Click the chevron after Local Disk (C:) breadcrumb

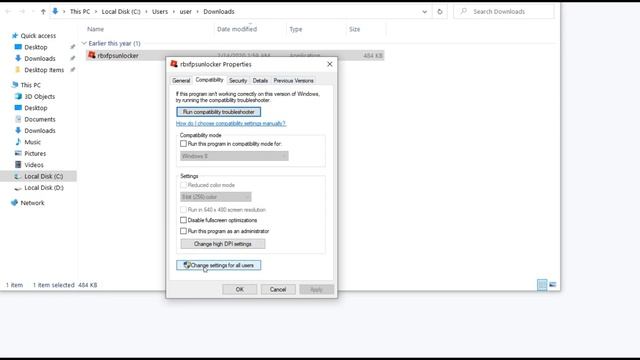146,11
